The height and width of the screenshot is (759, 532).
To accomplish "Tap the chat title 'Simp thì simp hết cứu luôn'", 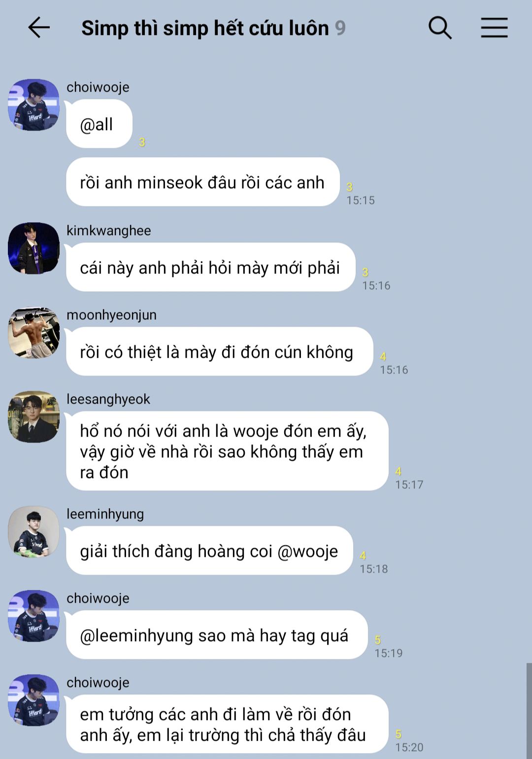I will tap(205, 28).
